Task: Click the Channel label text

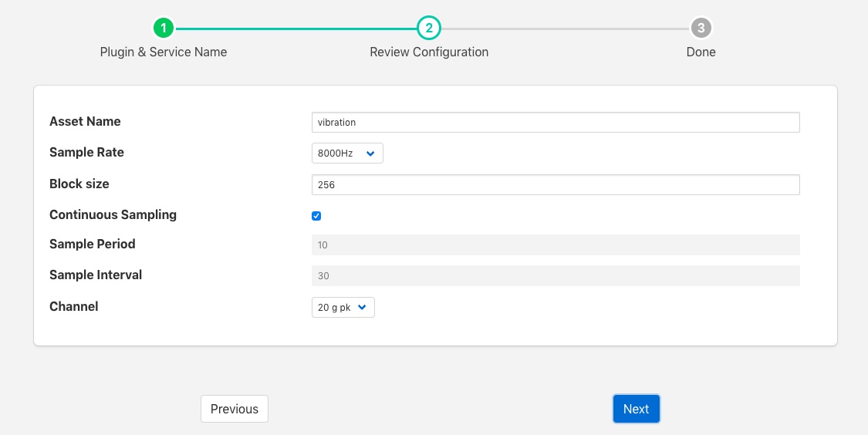Action: coord(74,307)
